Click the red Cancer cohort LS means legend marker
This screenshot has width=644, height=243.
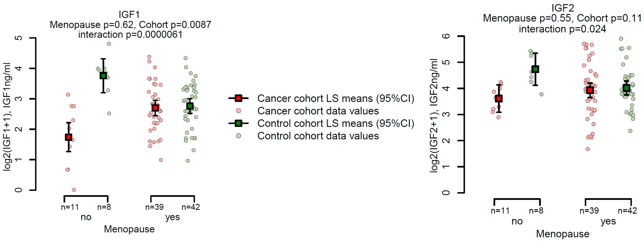tap(239, 98)
